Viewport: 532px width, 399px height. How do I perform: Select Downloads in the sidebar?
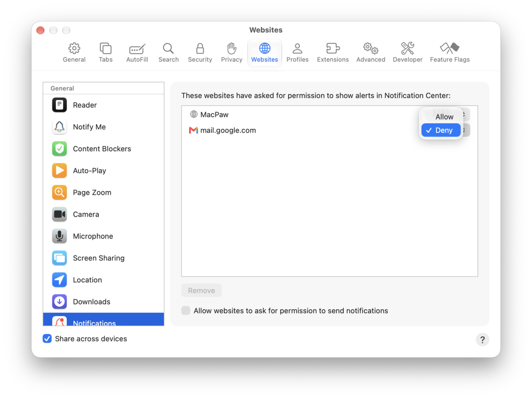pos(104,302)
